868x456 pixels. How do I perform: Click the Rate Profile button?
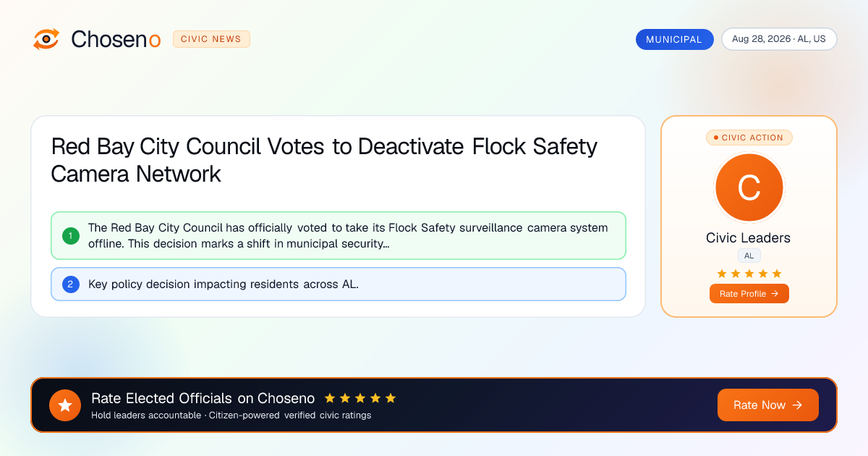[749, 293]
